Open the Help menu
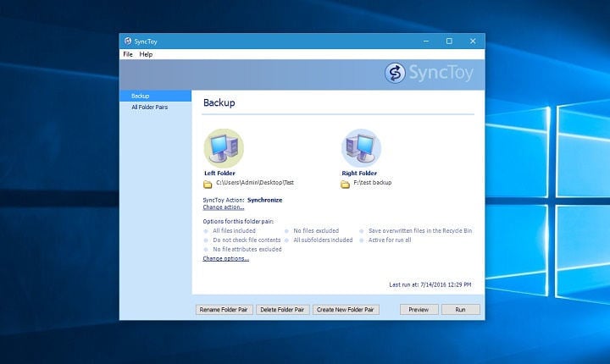This screenshot has width=610, height=364. 146,54
